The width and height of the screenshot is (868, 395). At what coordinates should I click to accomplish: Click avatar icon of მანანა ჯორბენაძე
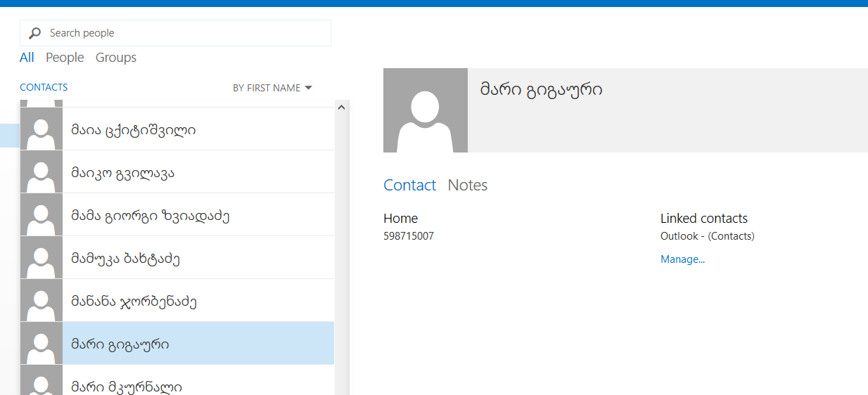click(42, 301)
